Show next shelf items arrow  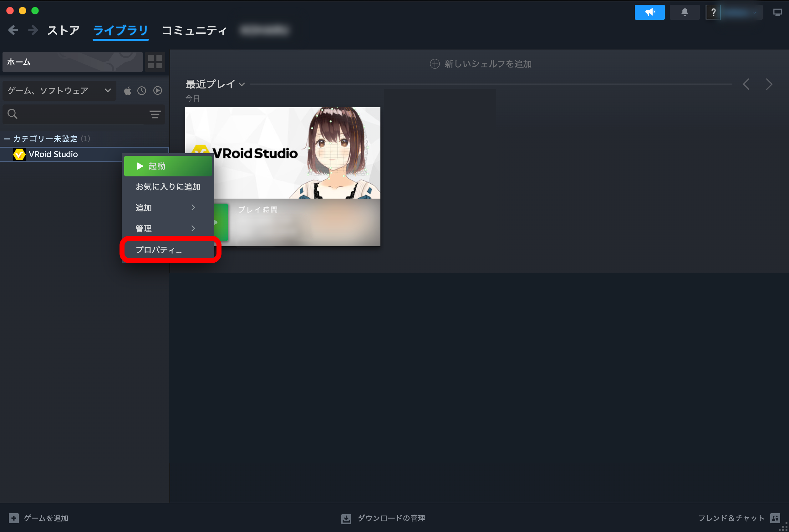click(769, 84)
